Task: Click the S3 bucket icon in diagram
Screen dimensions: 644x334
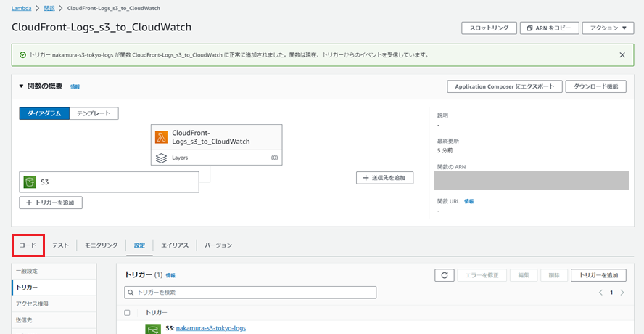Action: point(30,182)
